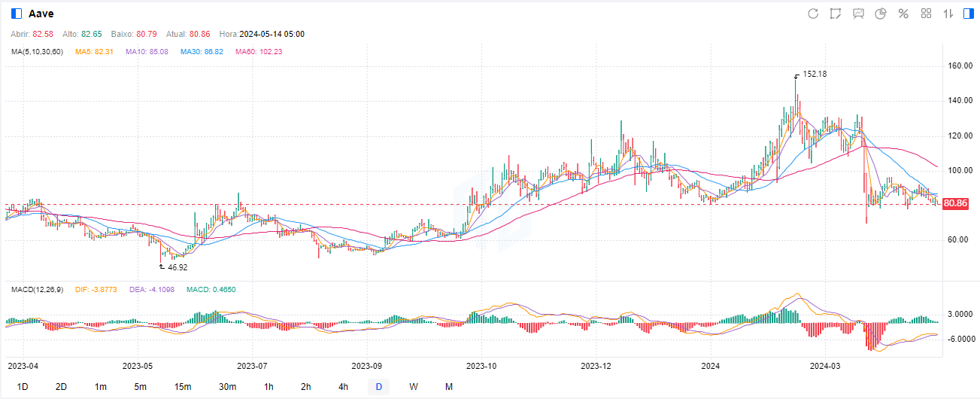Select the M monthly interval

[x=449, y=386]
